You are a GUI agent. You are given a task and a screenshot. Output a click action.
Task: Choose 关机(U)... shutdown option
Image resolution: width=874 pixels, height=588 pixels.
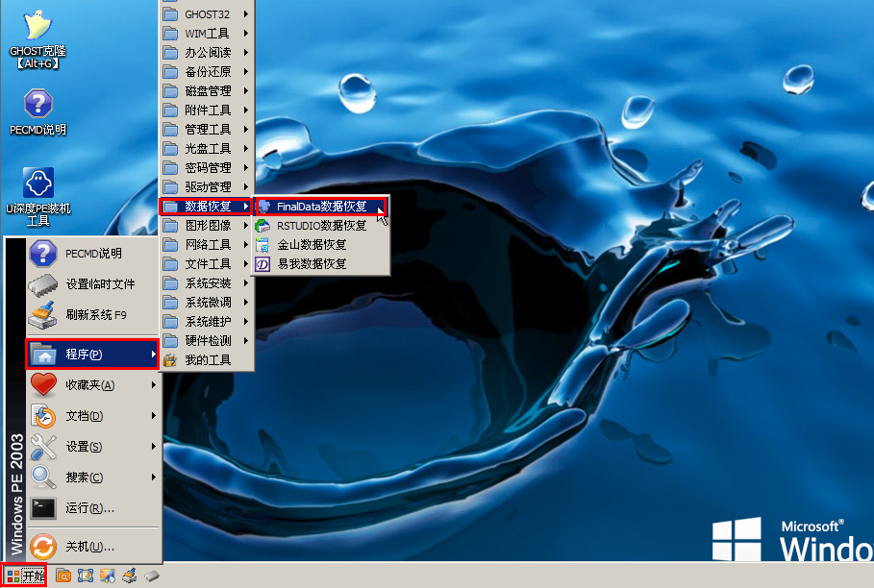93,547
